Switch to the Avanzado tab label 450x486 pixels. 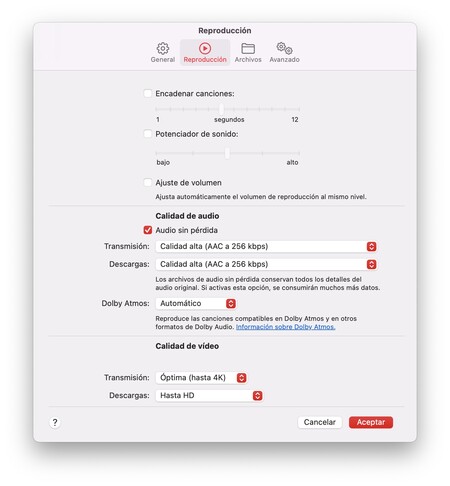(x=284, y=60)
